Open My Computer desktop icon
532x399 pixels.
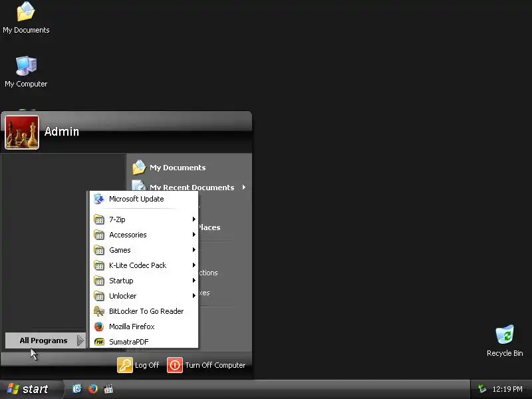coord(26,72)
